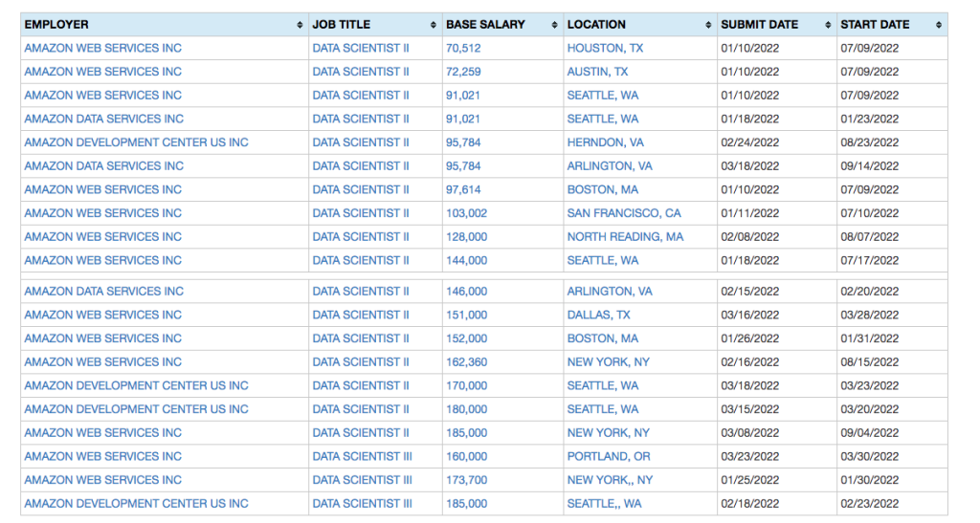This screenshot has height=523, width=980.
Task: Click SAN FRANCISCO, CA location link
Action: (x=624, y=213)
